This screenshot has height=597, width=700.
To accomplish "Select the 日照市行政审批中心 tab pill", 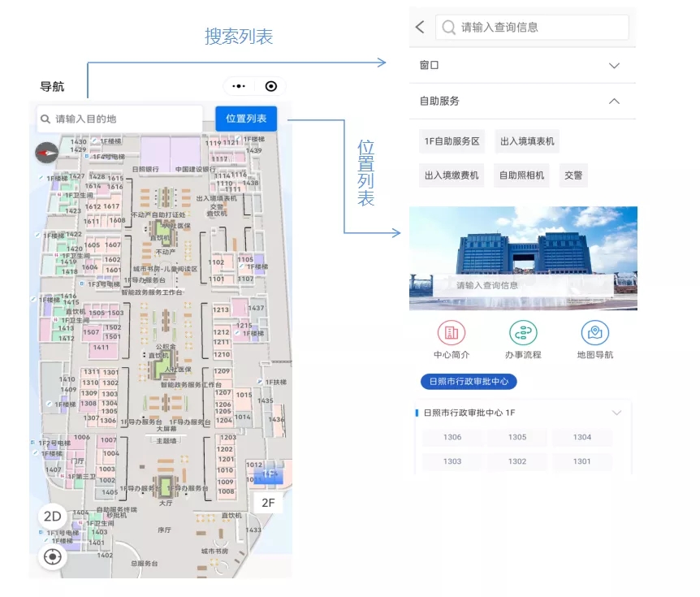I will 469,382.
